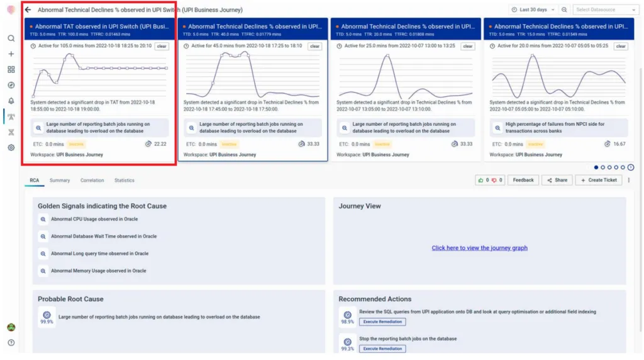Open the three-dot more options menu beside Create Ticket
644x360 pixels.
click(629, 180)
